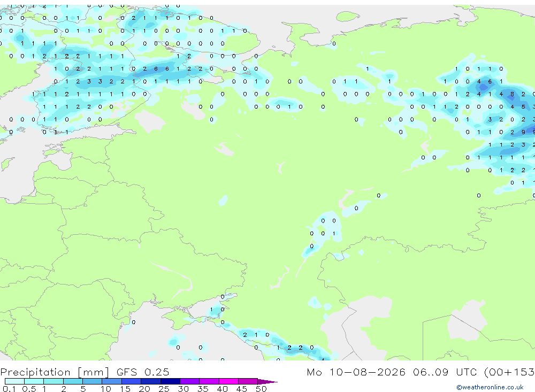Viewport: 535px width, 392px height.
Task: Click the '20' legend scale label
Action: pyautogui.click(x=144, y=389)
